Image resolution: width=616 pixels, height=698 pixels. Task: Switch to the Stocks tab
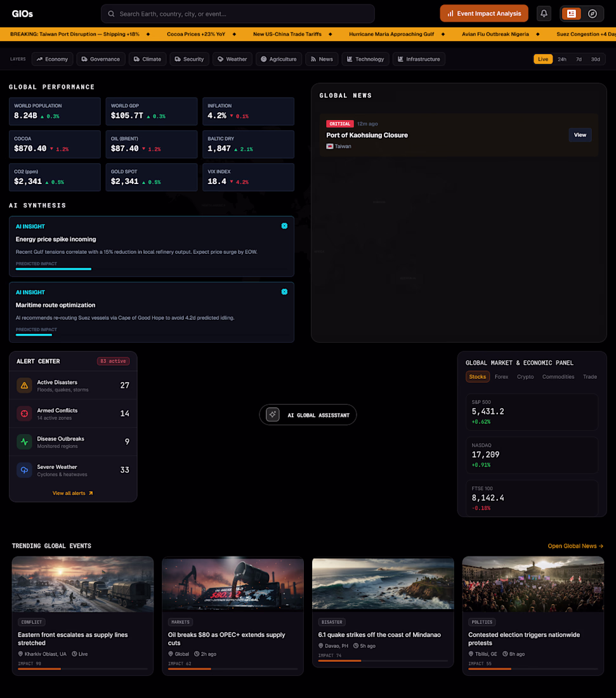[478, 376]
